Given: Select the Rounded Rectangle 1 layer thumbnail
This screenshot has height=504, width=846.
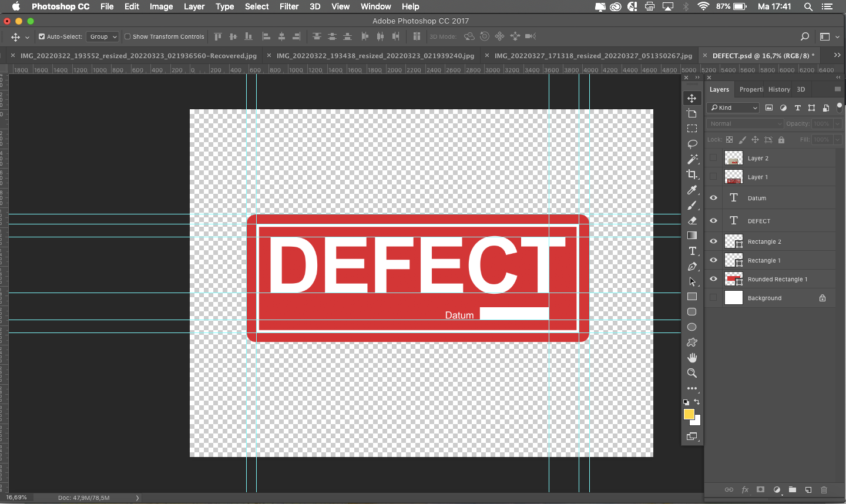Looking at the screenshot, I should click(x=734, y=279).
